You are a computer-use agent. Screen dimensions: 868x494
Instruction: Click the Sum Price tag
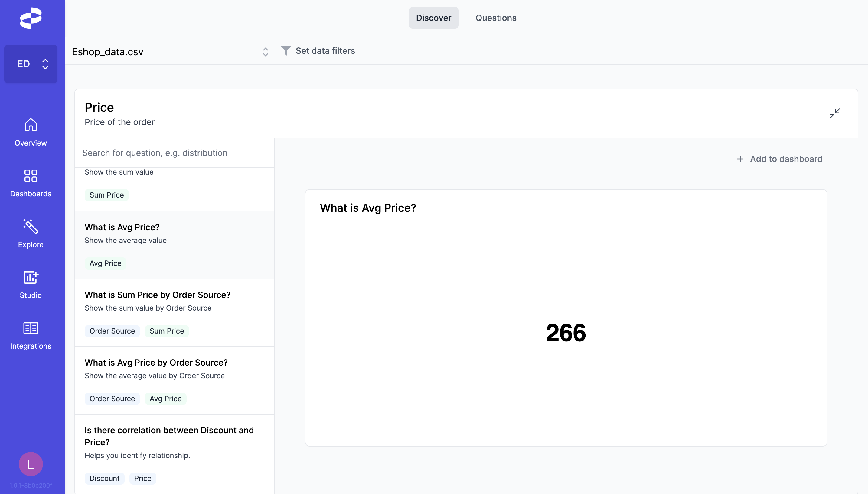[106, 195]
